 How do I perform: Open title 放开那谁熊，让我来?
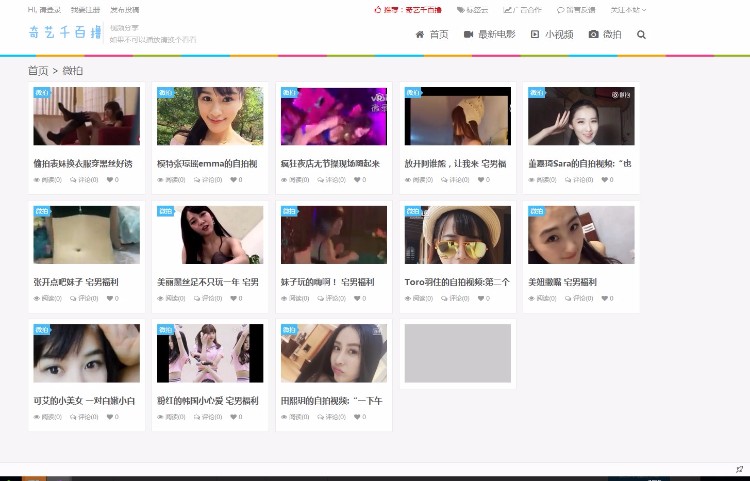(455, 164)
